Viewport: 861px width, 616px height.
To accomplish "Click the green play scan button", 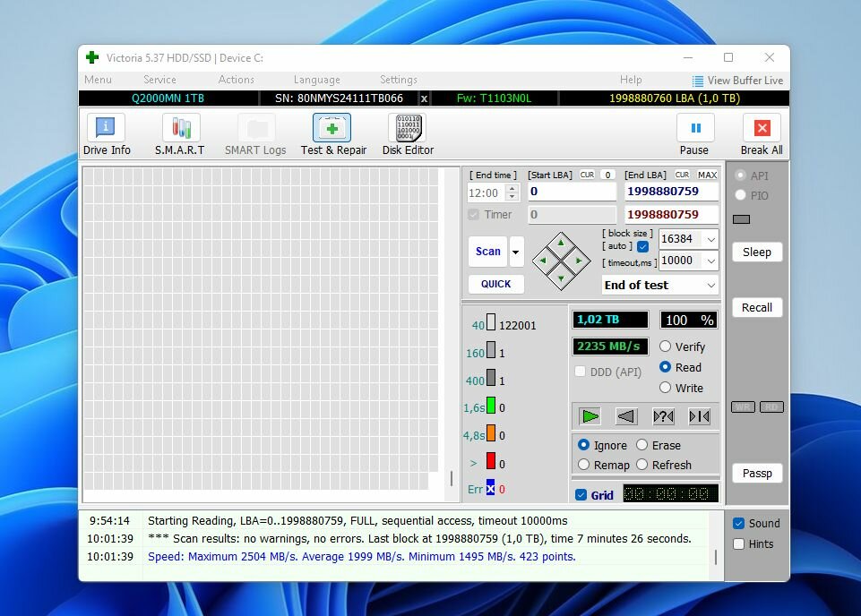I will pyautogui.click(x=590, y=417).
